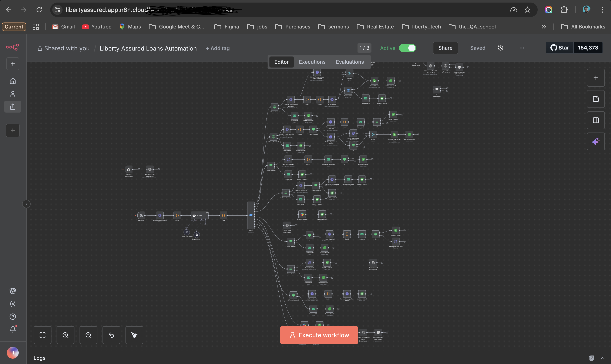The height and width of the screenshot is (364, 611).
Task: Zoom out of the workflow canvas
Action: click(88, 335)
